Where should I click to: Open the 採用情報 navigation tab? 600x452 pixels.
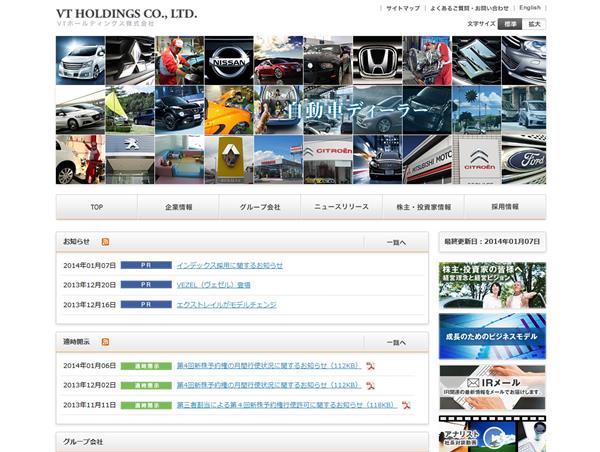coord(505,207)
